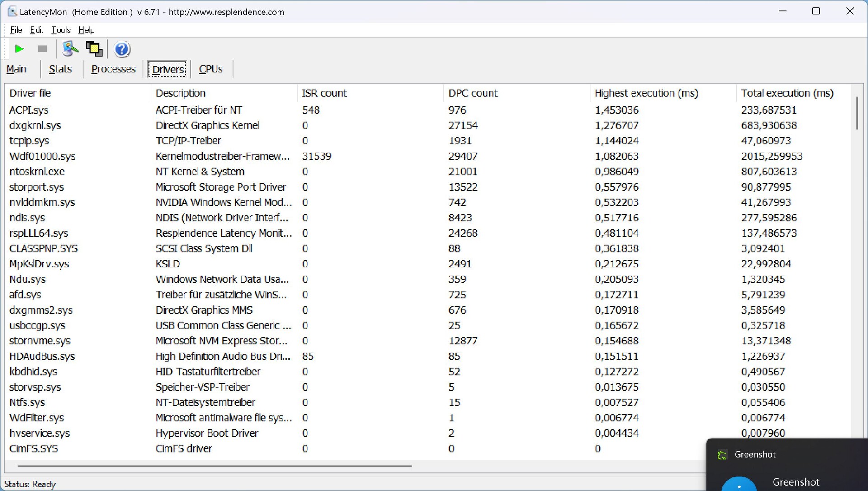This screenshot has width=868, height=491.
Task: Switch to the Stats tab
Action: click(60, 69)
